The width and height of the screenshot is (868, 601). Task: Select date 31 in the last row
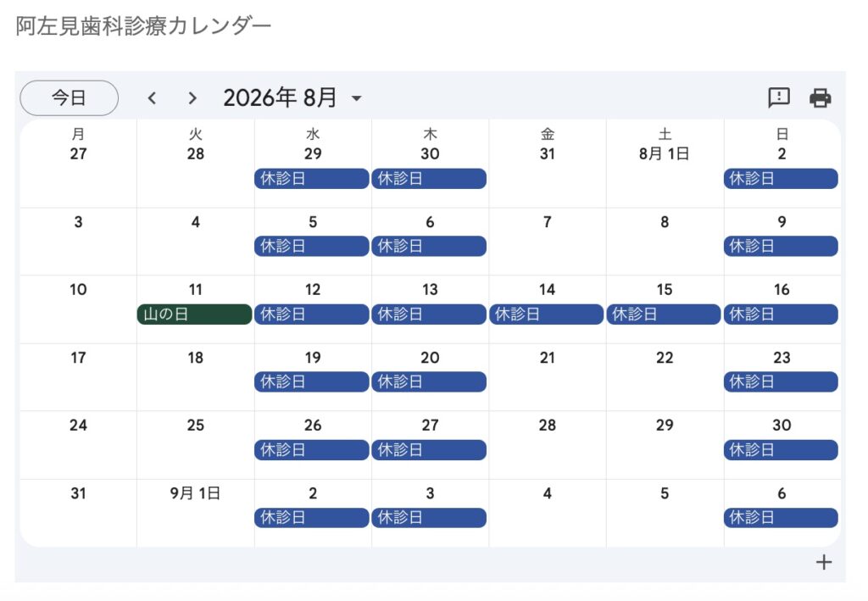(x=78, y=493)
